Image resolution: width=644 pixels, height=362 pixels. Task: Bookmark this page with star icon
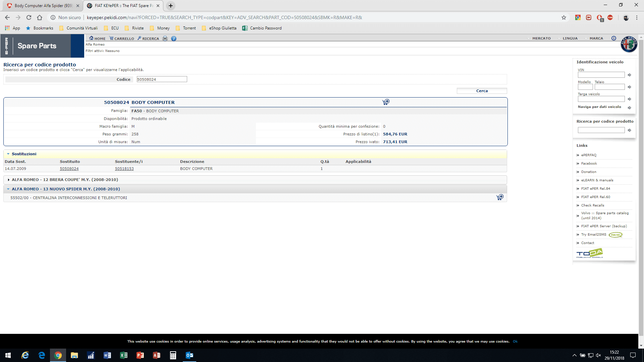(564, 17)
